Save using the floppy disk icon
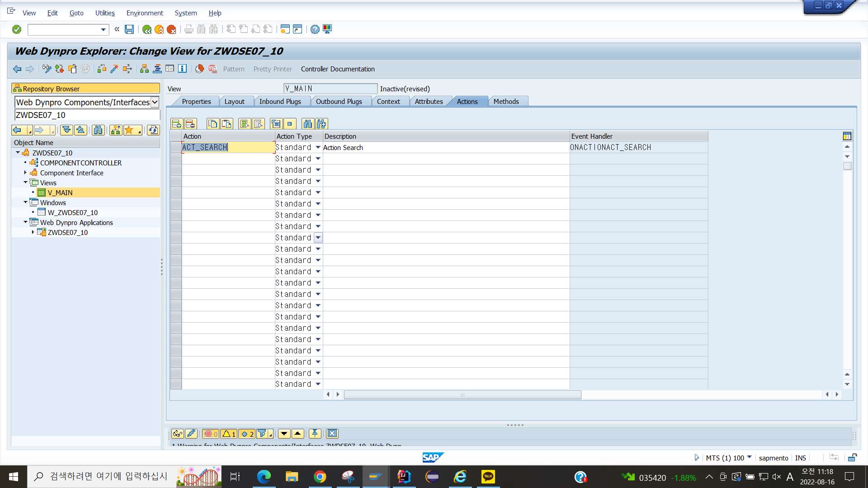The image size is (868, 488). (129, 29)
